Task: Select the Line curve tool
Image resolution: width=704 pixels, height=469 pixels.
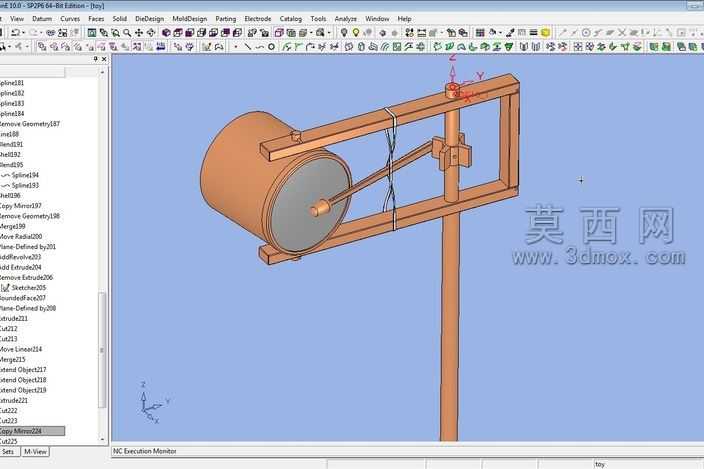Action: (x=247, y=47)
